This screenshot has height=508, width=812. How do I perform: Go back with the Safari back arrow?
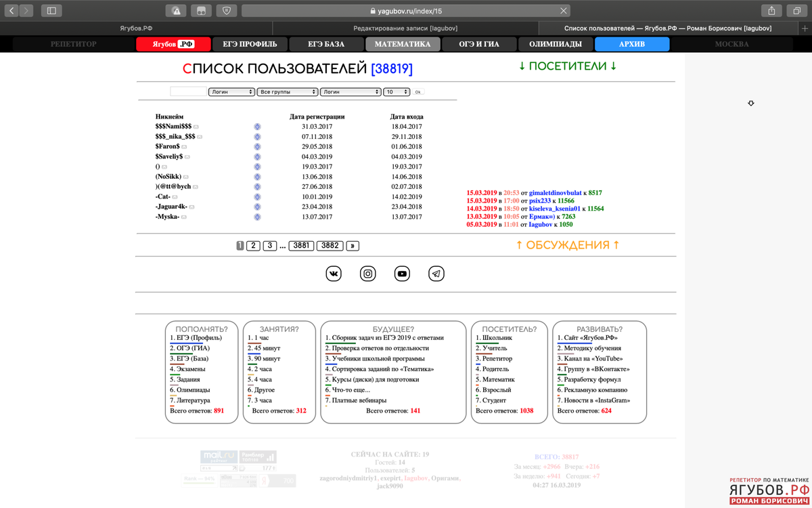tap(12, 11)
